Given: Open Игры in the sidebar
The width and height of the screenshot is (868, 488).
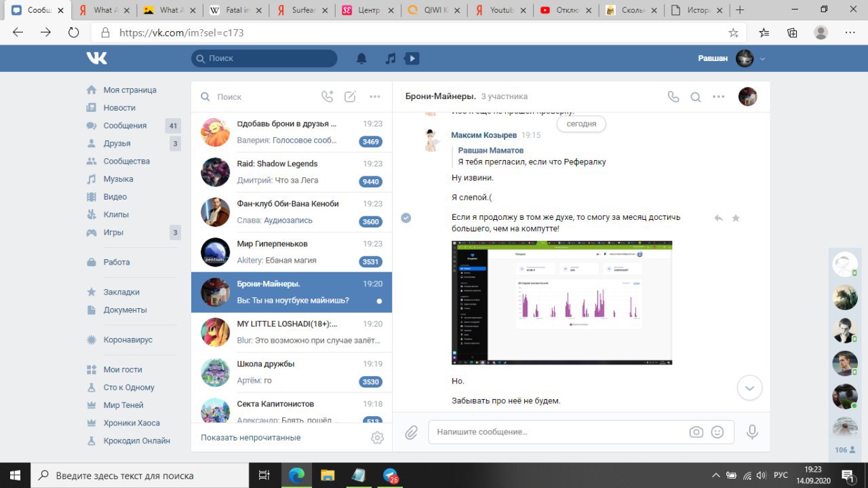Looking at the screenshot, I should (x=113, y=232).
